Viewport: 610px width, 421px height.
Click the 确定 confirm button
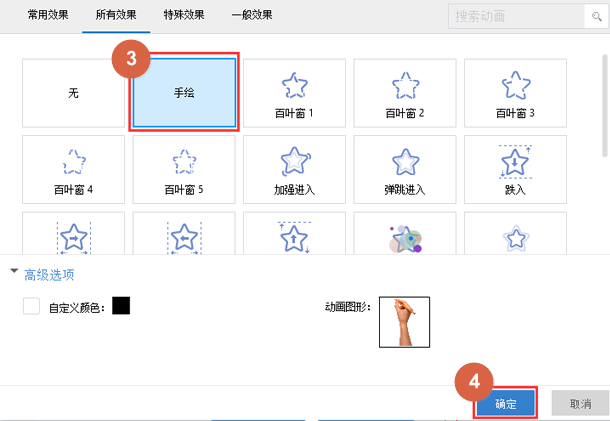pos(505,404)
